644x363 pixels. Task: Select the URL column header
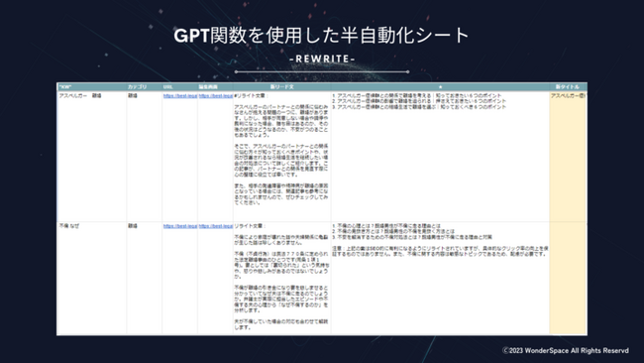click(x=167, y=87)
